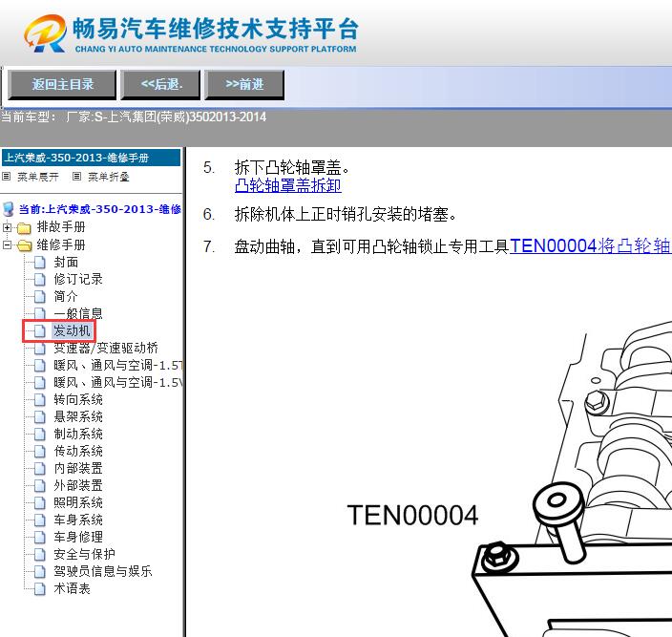Open the 转向系统 entry
Viewport: 672px width, 637px height.
tap(78, 399)
